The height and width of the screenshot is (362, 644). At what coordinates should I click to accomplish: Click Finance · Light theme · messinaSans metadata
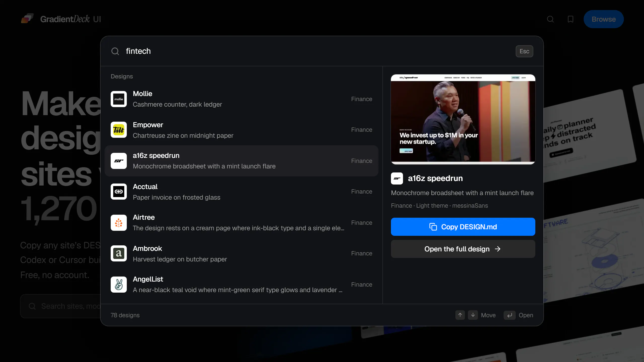[439, 206]
